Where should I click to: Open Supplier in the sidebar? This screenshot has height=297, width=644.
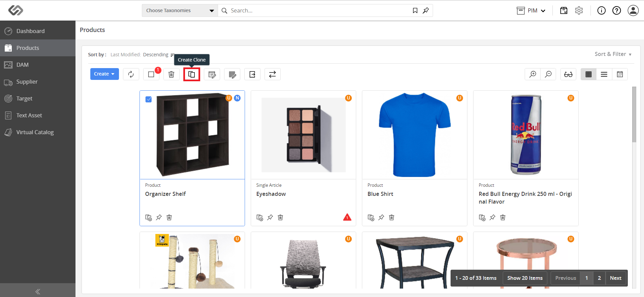coord(38,82)
